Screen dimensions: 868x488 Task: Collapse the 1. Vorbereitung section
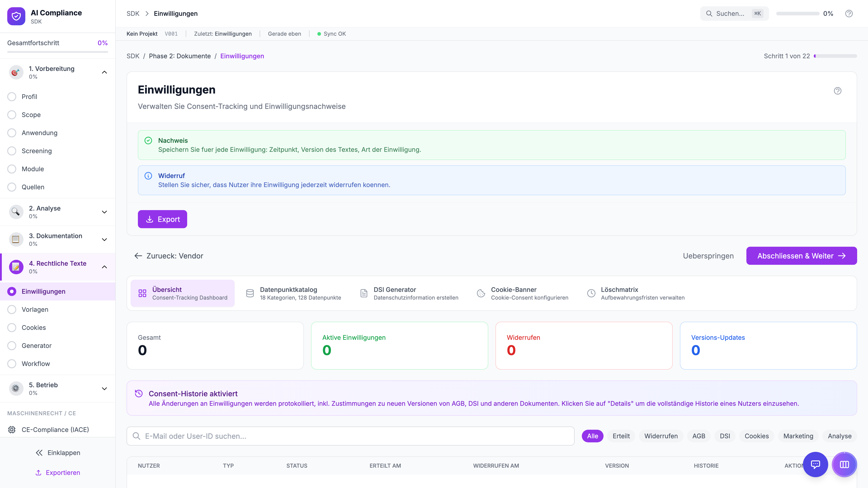pyautogui.click(x=104, y=72)
